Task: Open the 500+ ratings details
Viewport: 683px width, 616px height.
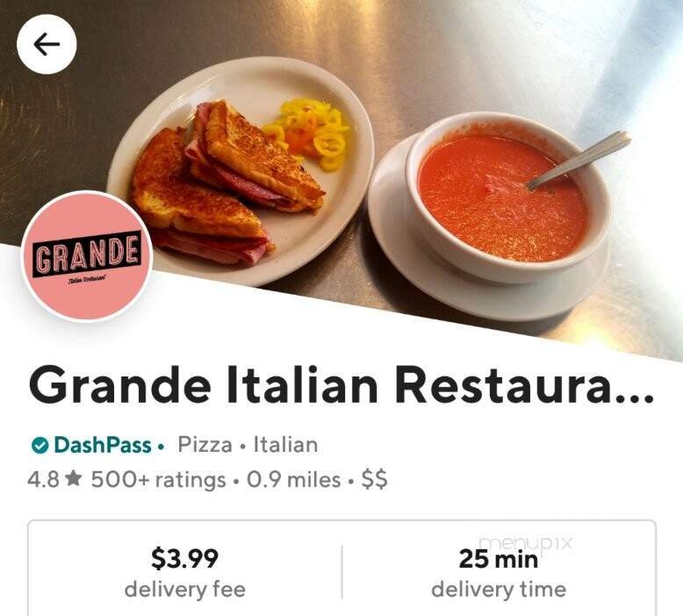Action: tap(159, 480)
